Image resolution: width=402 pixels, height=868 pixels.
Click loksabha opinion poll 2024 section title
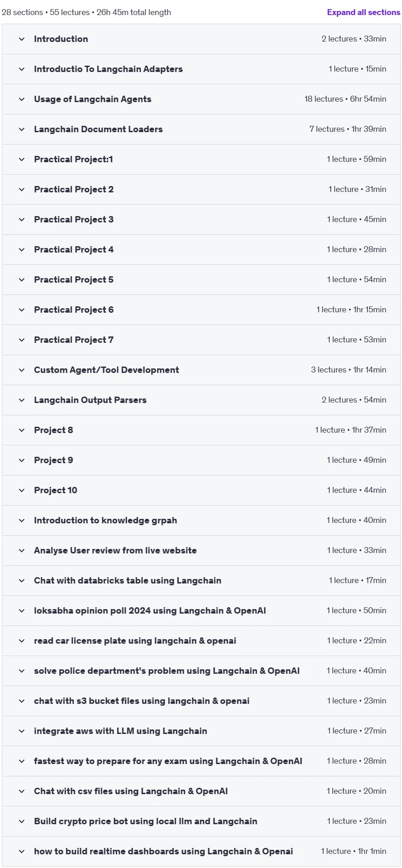150,611
